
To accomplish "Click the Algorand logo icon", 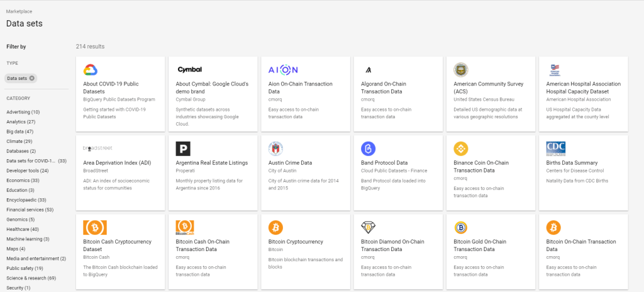I will [x=367, y=70].
